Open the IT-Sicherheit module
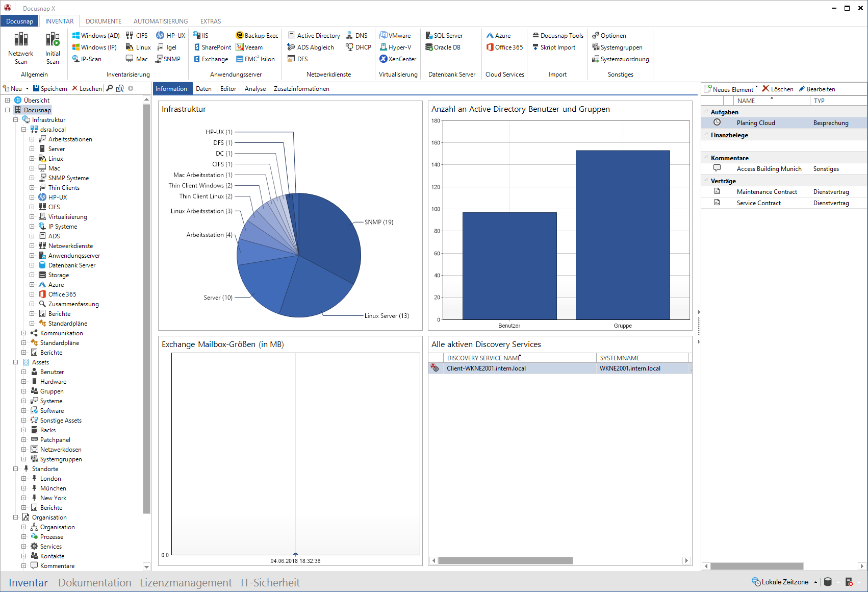Screen dimensions: 868x592 [270, 583]
